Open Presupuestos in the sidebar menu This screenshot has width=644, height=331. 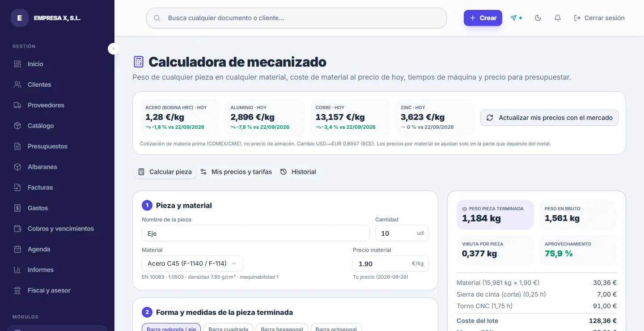[57, 146]
